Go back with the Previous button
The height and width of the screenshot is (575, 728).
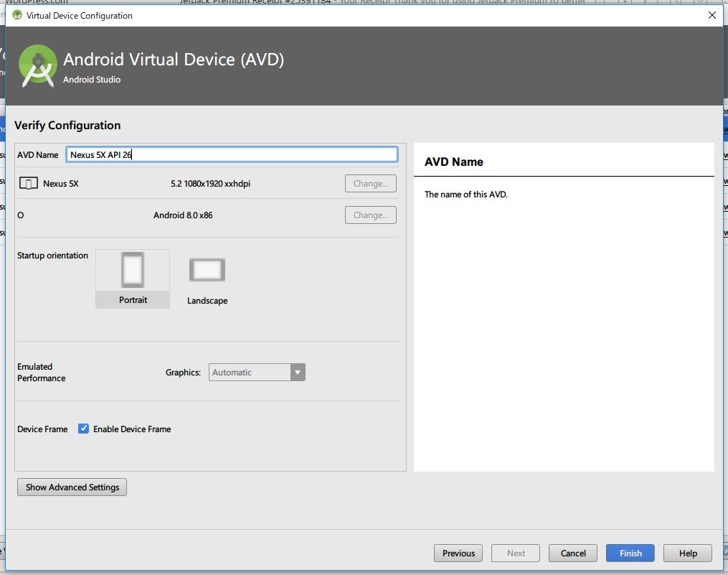click(x=458, y=553)
